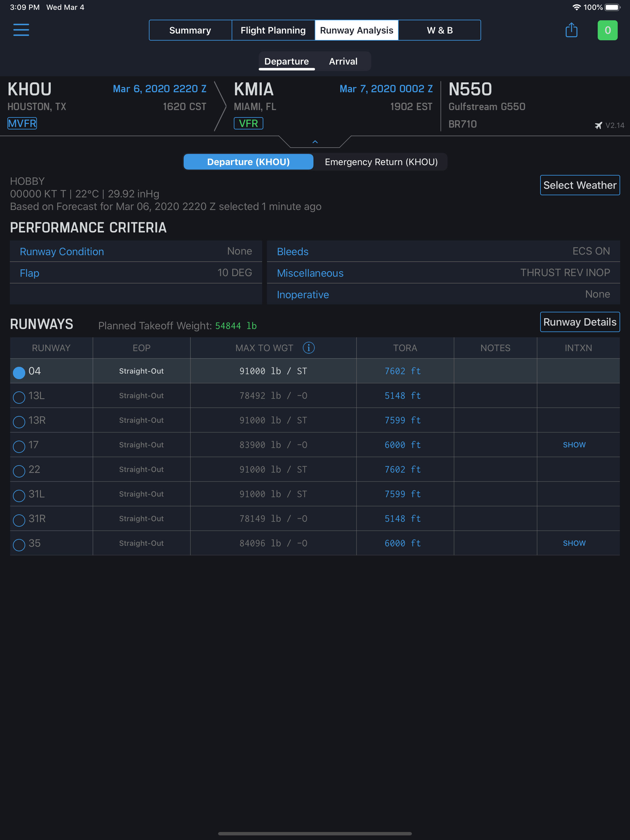630x840 pixels.
Task: Open the Select Weather dialog
Action: [x=580, y=185]
